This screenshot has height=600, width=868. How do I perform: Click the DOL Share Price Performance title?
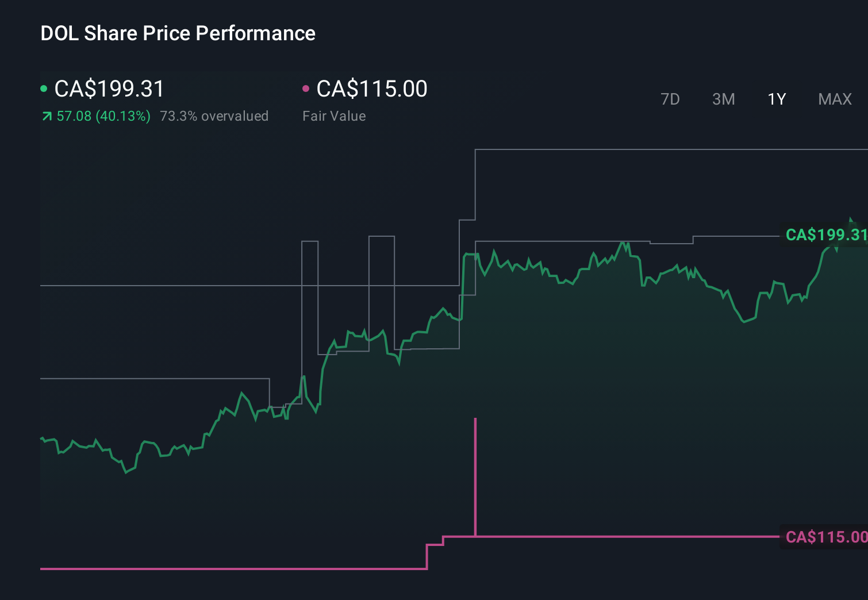pos(178,33)
